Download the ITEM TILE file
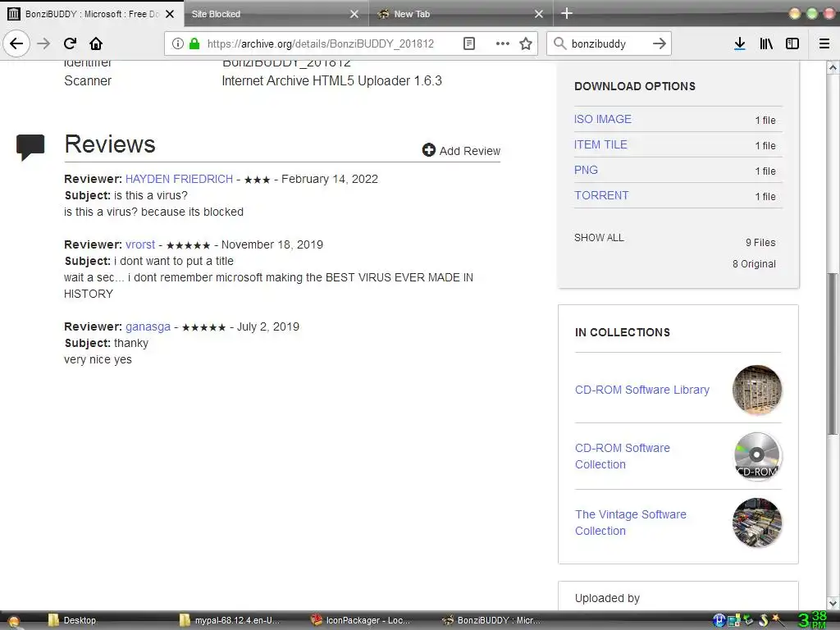 600,144
